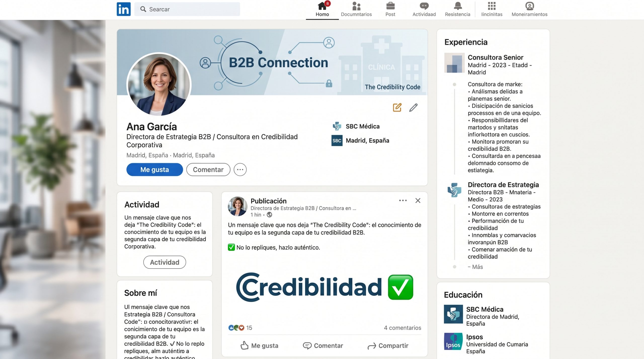
Task: Open the 4 comentarios link
Action: tap(402, 328)
